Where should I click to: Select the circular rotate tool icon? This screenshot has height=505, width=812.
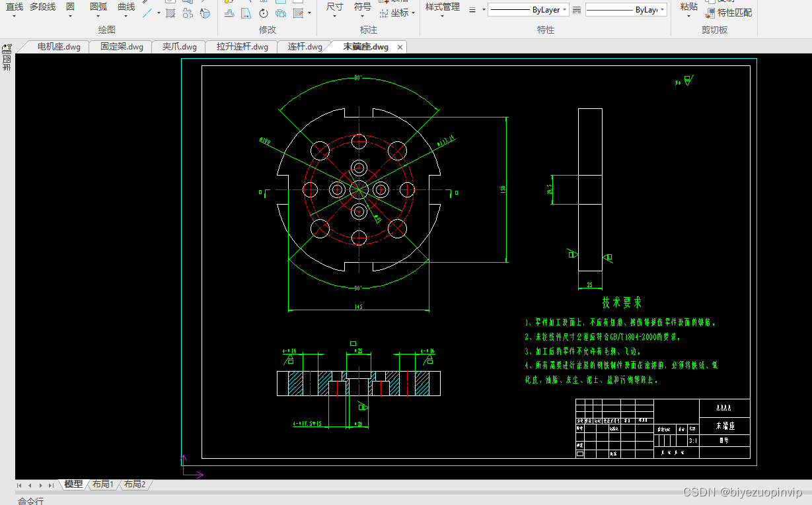click(x=264, y=13)
